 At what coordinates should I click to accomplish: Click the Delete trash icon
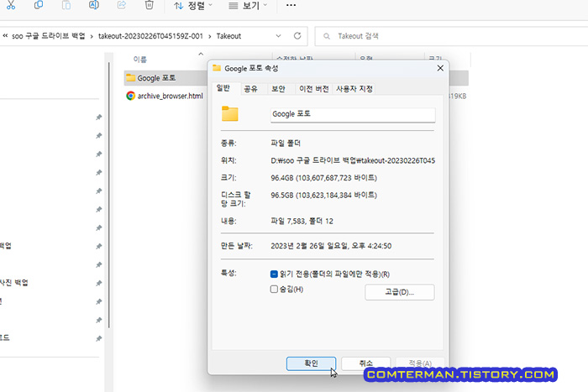tap(150, 5)
